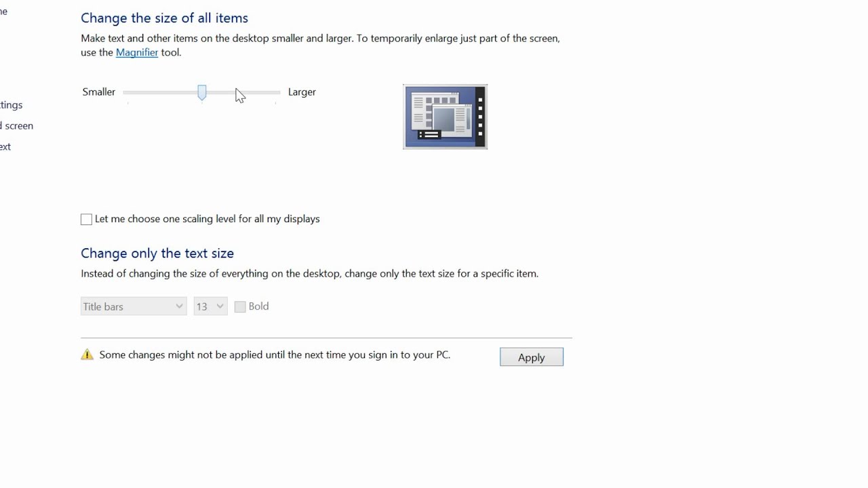868x488 pixels.
Task: Click the size slider handle
Action: tap(202, 92)
